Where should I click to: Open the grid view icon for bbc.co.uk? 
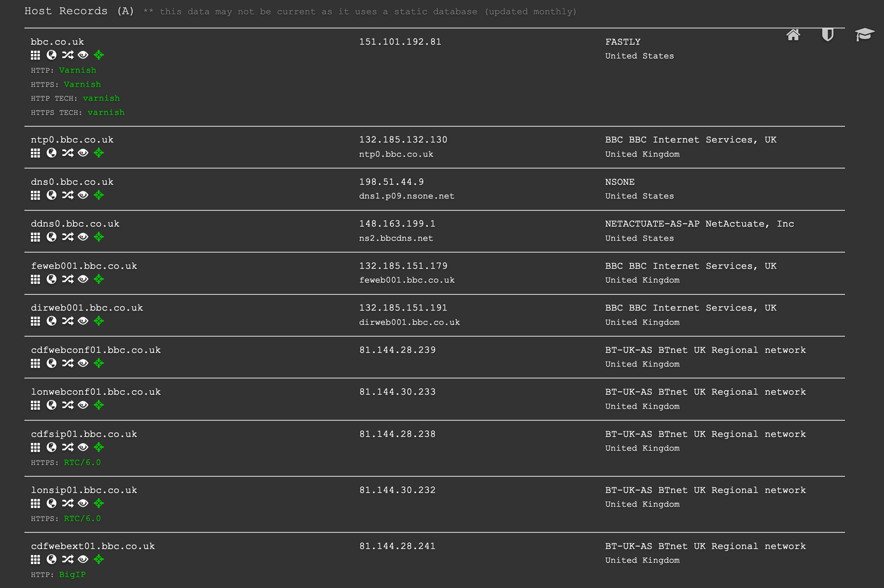tap(35, 55)
